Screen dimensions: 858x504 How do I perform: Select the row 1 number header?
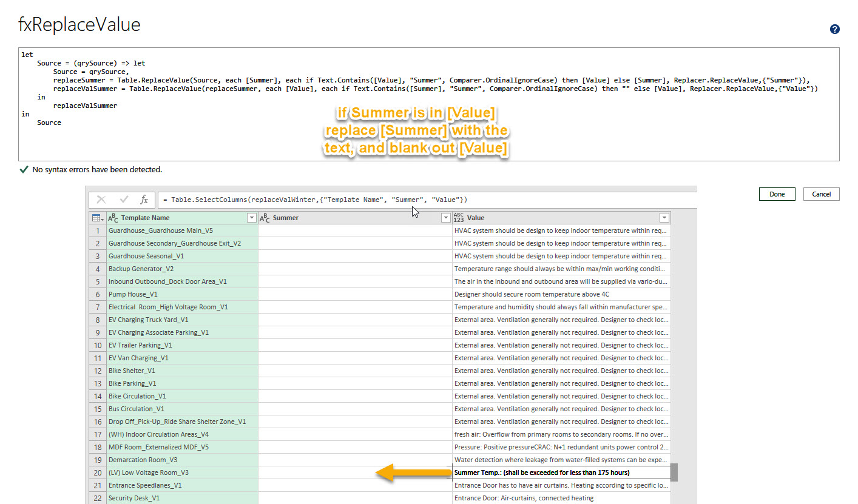(x=97, y=230)
